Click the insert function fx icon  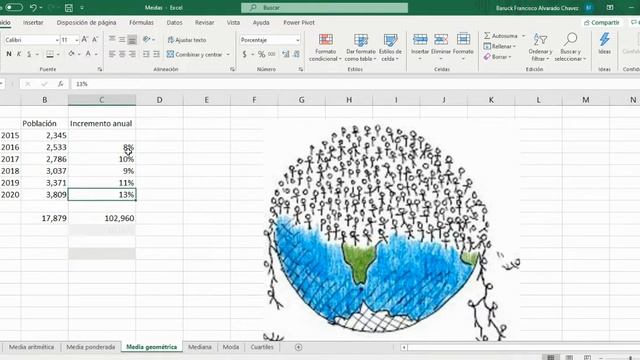point(60,84)
